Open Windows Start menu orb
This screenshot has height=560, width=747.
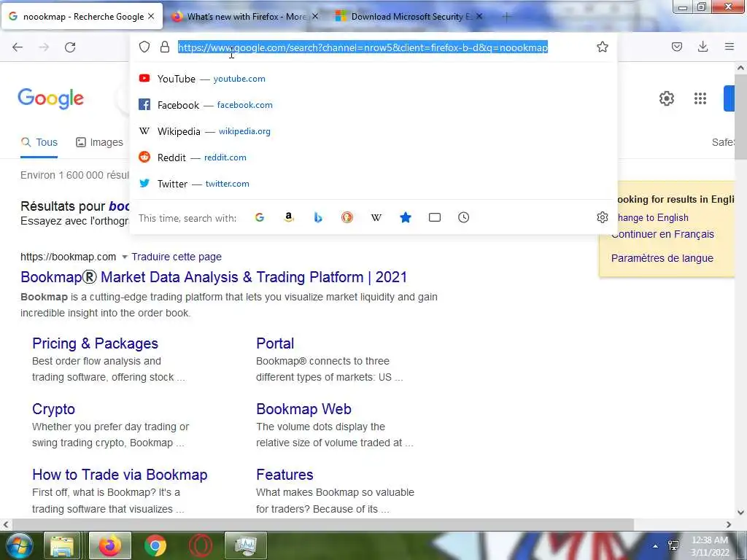click(18, 545)
